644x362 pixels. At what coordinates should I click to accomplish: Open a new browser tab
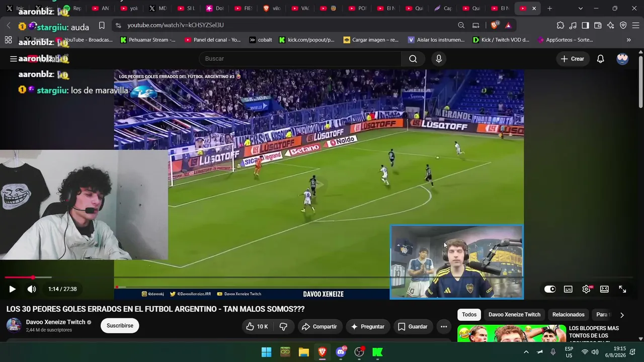click(549, 9)
